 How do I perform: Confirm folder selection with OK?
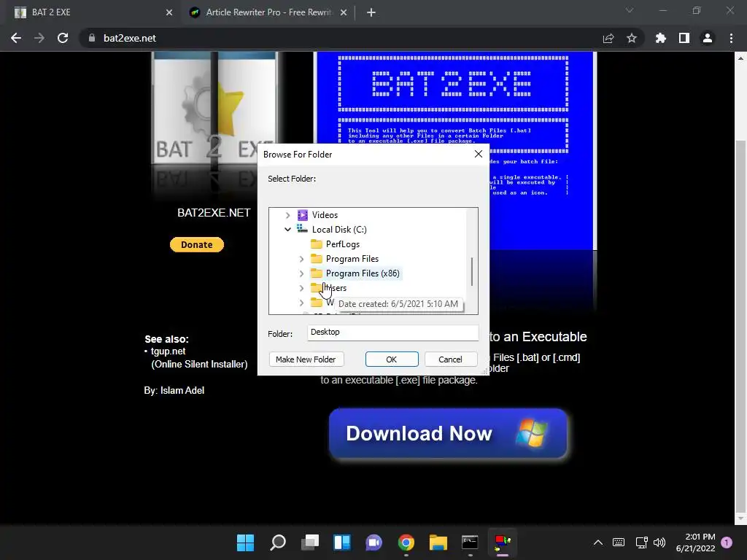tap(392, 359)
